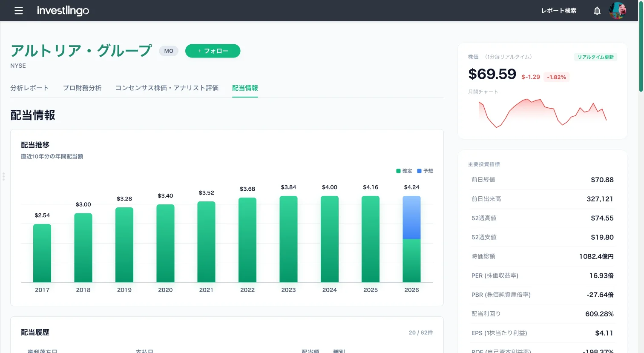The image size is (644, 353).
Task: Toggle the 予想 legend item
Action: [425, 171]
